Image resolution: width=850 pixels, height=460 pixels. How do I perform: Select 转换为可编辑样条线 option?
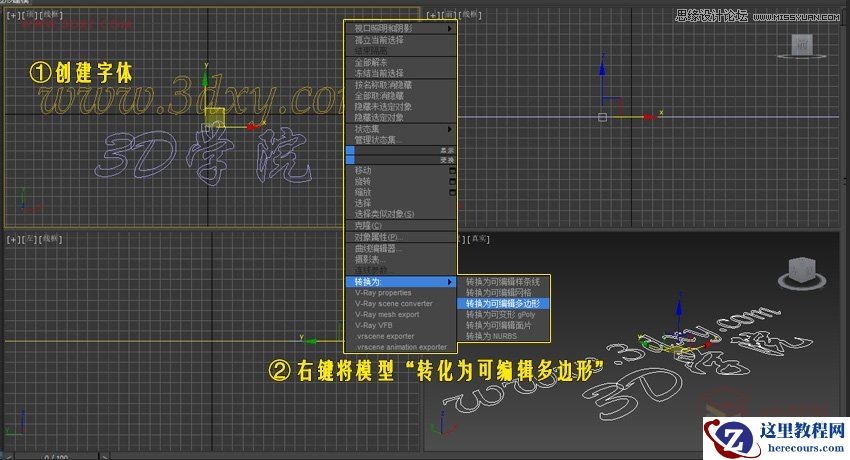[x=504, y=282]
